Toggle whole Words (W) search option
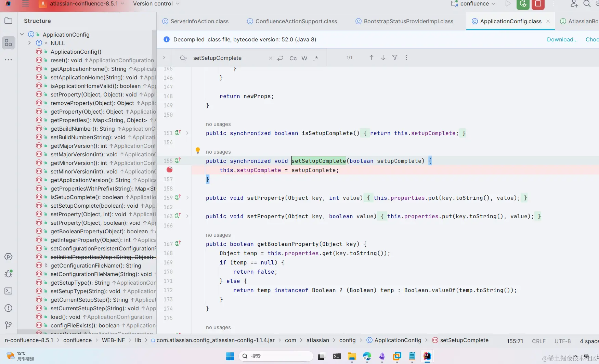The height and width of the screenshot is (364, 599). [x=304, y=58]
